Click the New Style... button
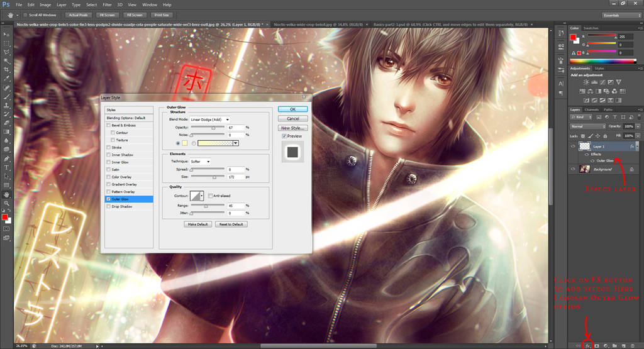644x349 pixels. point(293,128)
